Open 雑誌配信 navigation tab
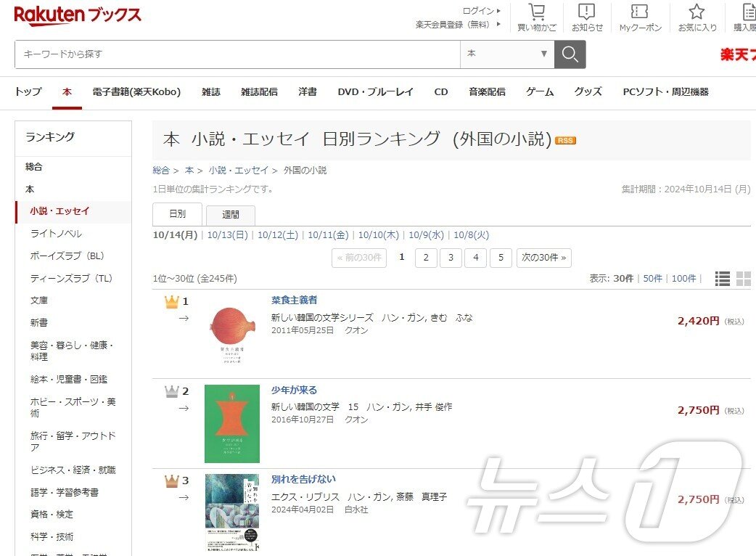The height and width of the screenshot is (556, 756). tap(260, 91)
